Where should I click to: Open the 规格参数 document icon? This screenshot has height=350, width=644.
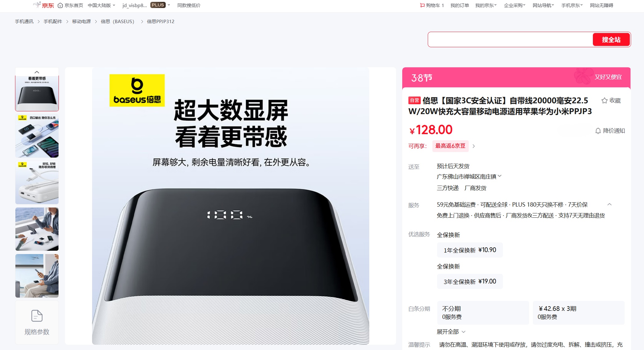coord(37,316)
